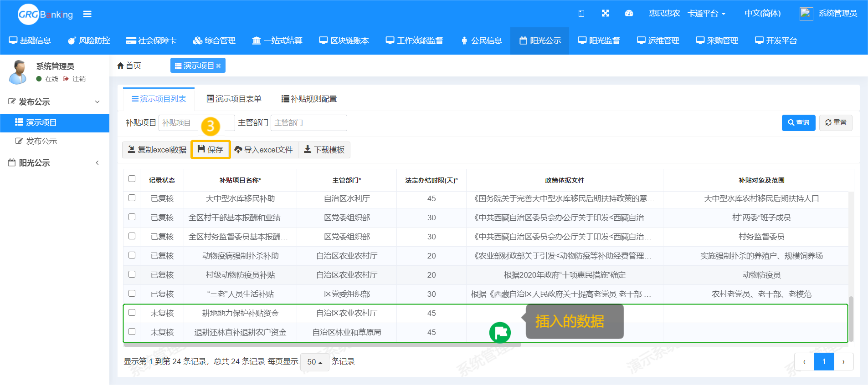Click 下载模板 download button

[x=324, y=150]
